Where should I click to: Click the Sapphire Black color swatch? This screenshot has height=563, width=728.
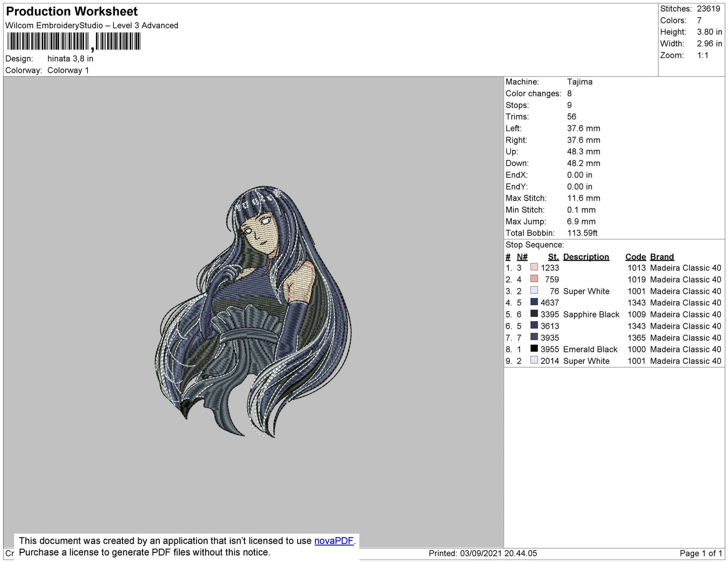[534, 314]
